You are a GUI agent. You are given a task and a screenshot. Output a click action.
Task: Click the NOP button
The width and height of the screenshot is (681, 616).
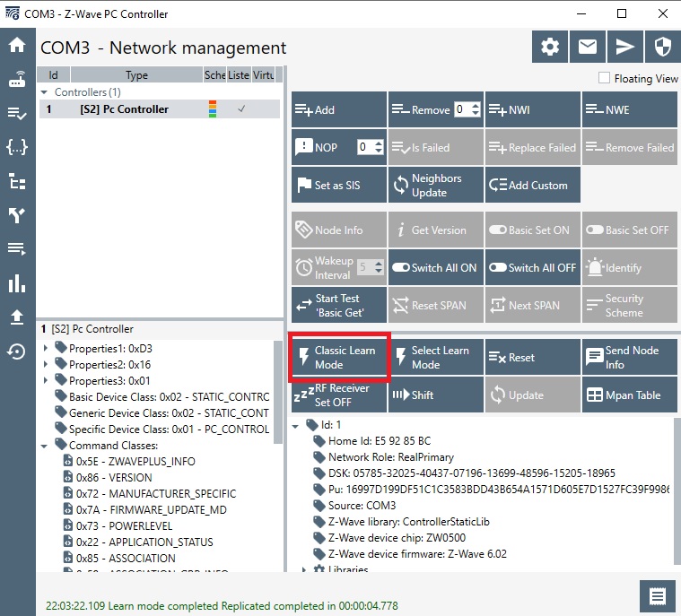(324, 147)
